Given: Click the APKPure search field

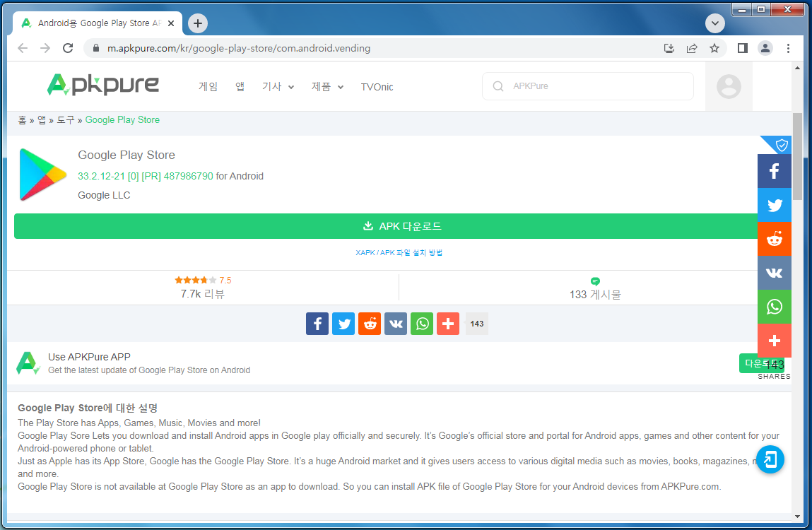Looking at the screenshot, I should (588, 86).
